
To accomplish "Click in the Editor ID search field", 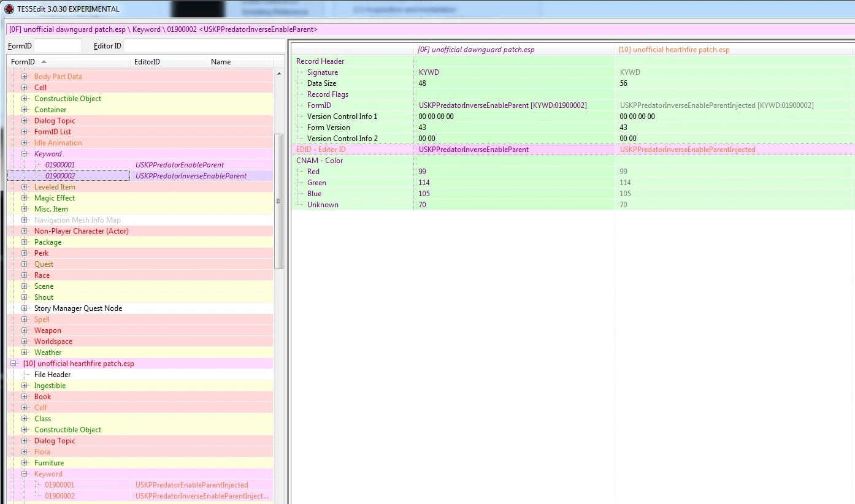I will 203,46.
